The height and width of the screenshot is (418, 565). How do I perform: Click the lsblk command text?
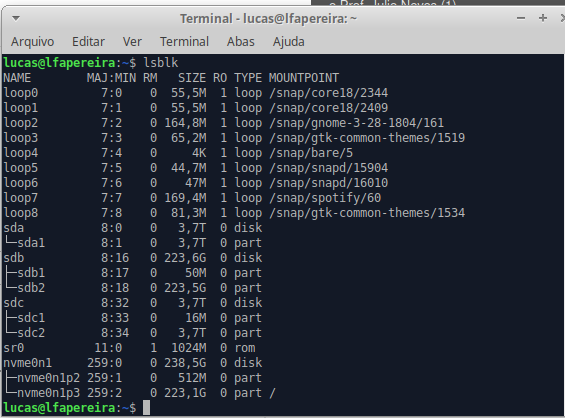161,63
